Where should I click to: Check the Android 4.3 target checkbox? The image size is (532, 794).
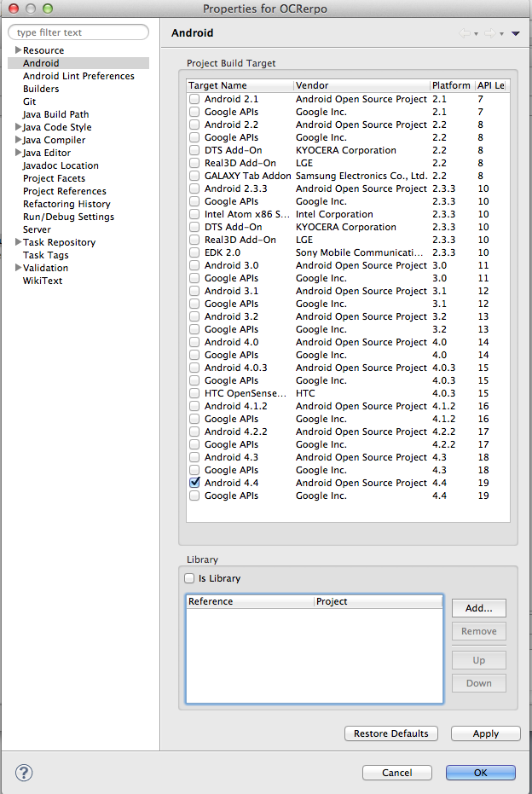[194, 457]
